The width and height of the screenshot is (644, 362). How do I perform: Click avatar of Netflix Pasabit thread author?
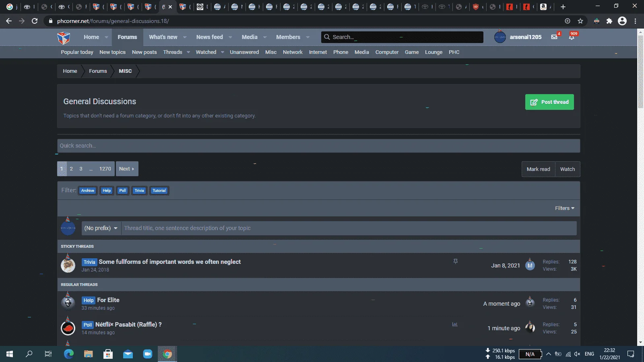click(x=68, y=328)
